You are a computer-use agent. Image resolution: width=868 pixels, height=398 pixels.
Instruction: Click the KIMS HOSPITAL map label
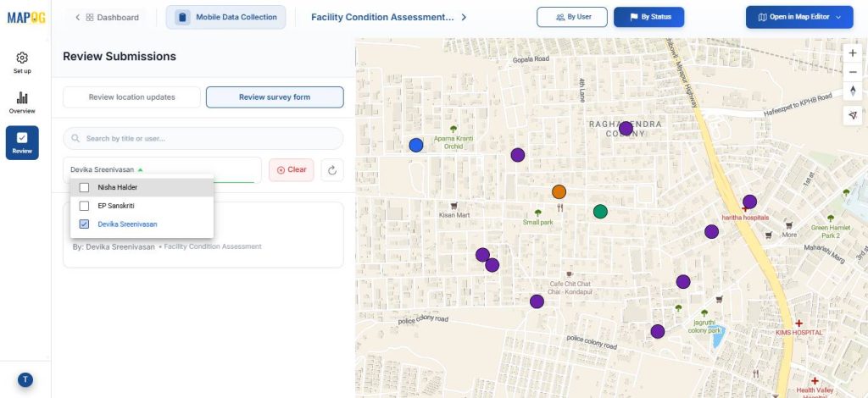coord(798,332)
